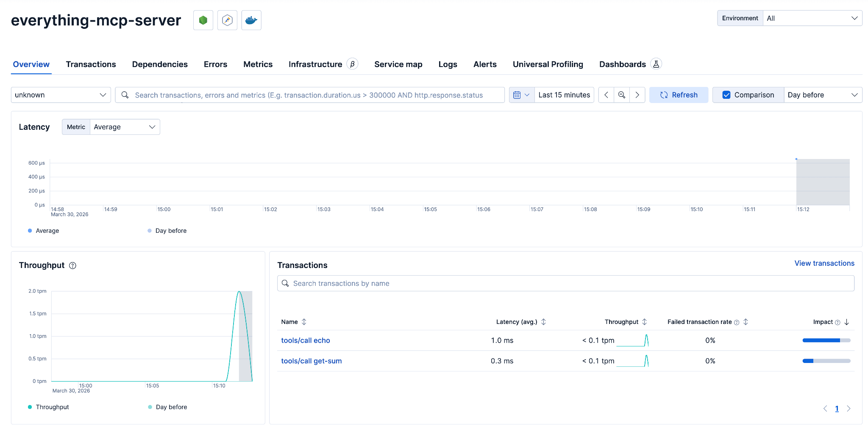Zoom out the time range

[x=622, y=95]
